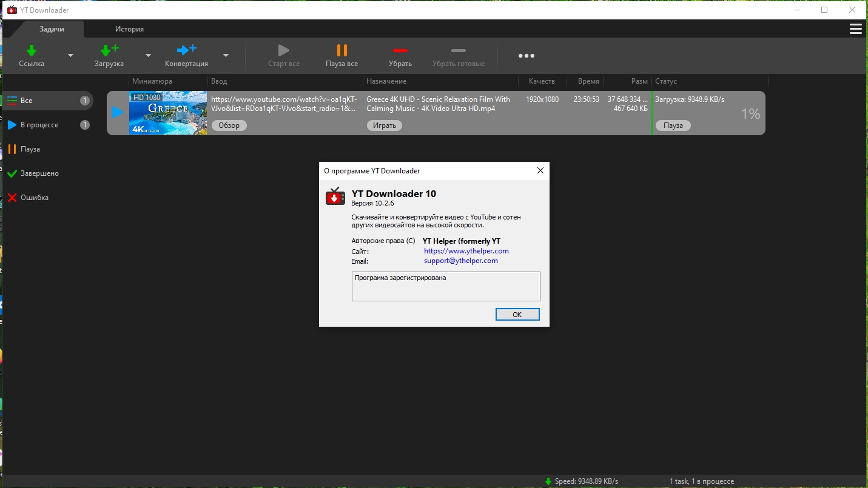Click the green Ссылка download arrow icon

(32, 51)
